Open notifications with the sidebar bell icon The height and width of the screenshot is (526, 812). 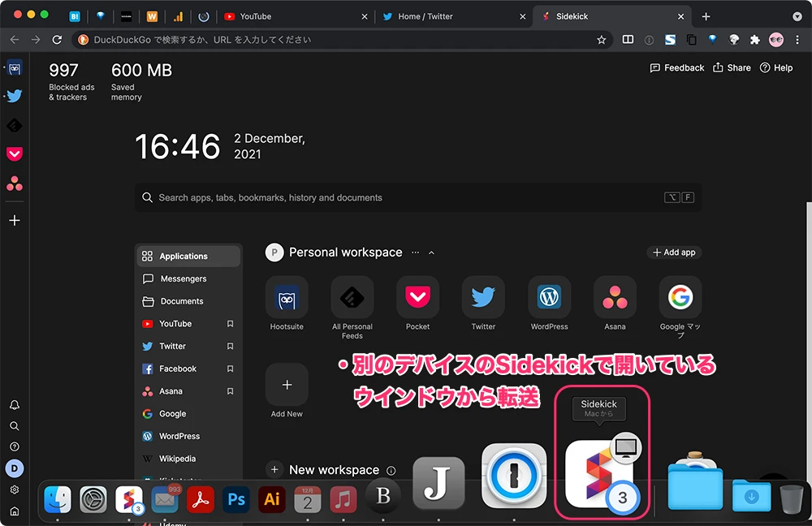[x=15, y=405]
